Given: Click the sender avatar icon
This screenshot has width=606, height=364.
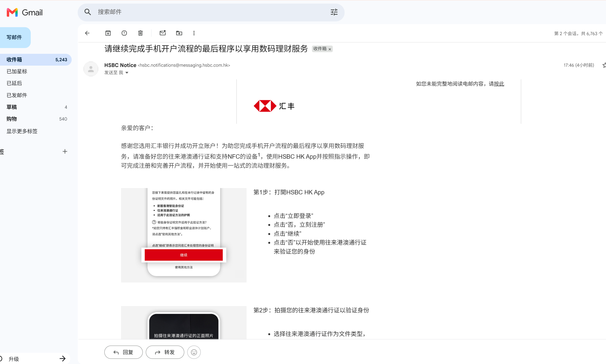Looking at the screenshot, I should coord(91,69).
